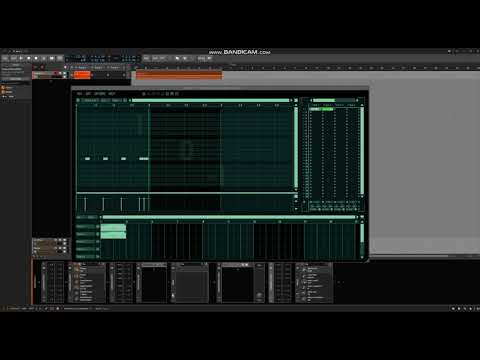
Task: Select the orange clip in the clip launcher
Action: point(82,75)
